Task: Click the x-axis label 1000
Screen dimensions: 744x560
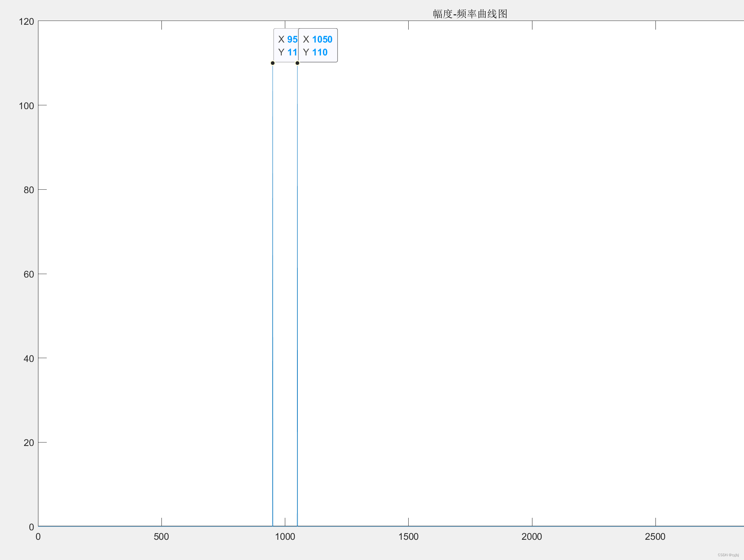Action: (285, 537)
